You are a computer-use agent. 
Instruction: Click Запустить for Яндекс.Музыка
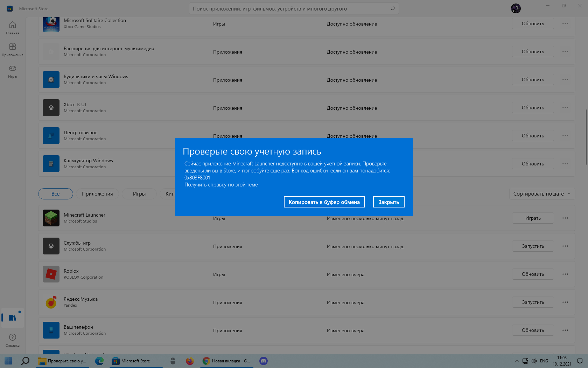tap(533, 302)
